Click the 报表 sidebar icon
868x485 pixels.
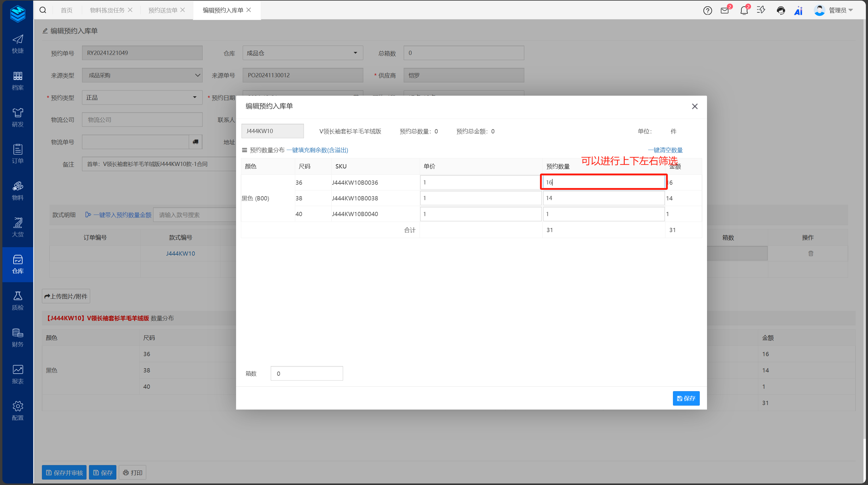(x=17, y=374)
